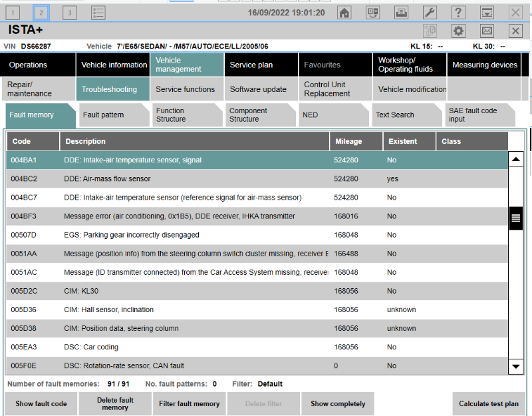532x416 pixels.
Task: Select fault 005D2C CIM: KL30
Action: (257, 291)
